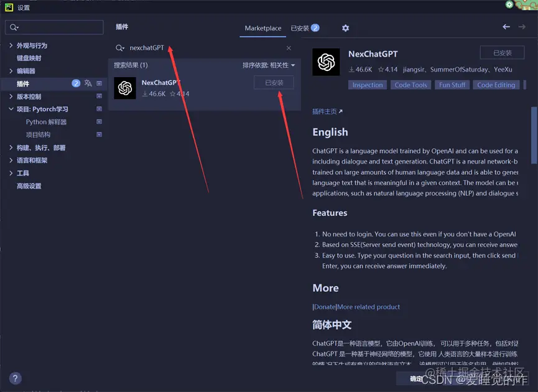
Task: Click the Inspection tag
Action: (x=368, y=85)
